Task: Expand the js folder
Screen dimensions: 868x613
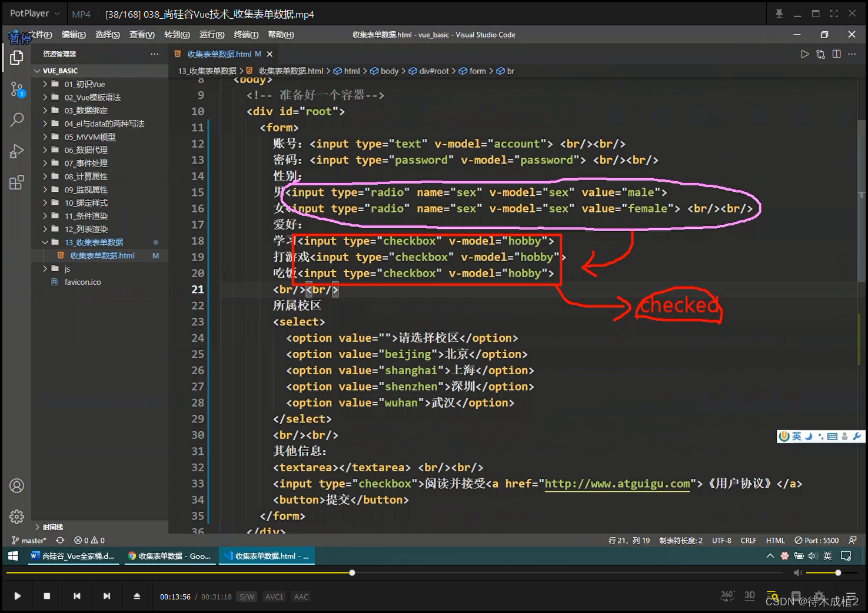Action: [99, 269]
